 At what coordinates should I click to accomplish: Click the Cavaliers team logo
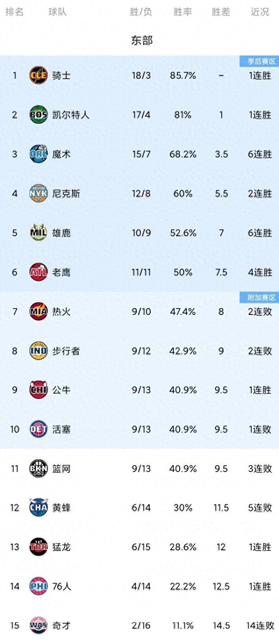pos(37,75)
